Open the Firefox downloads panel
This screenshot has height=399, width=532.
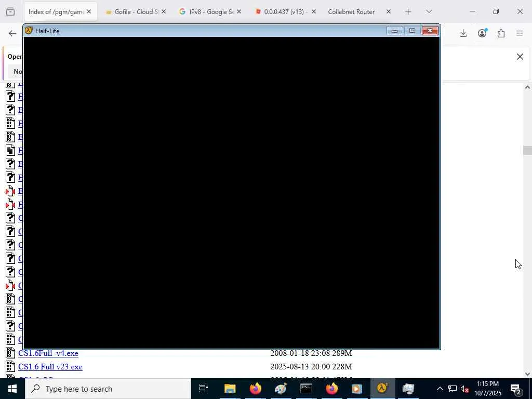click(x=463, y=33)
